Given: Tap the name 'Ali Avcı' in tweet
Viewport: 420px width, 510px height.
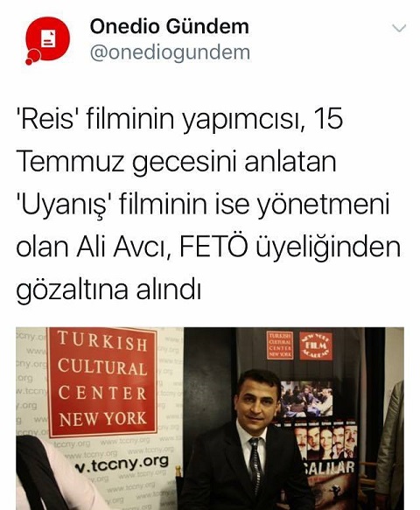Looking at the screenshot, I should [x=123, y=247].
